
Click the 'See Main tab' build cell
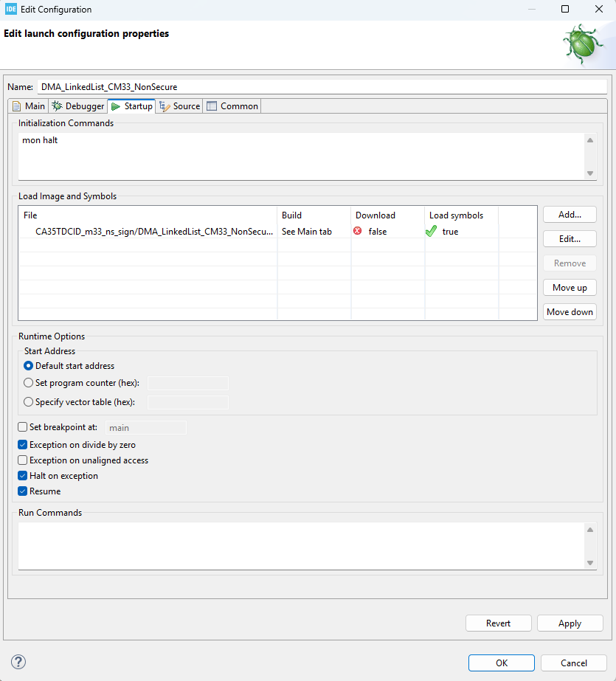[x=306, y=232]
